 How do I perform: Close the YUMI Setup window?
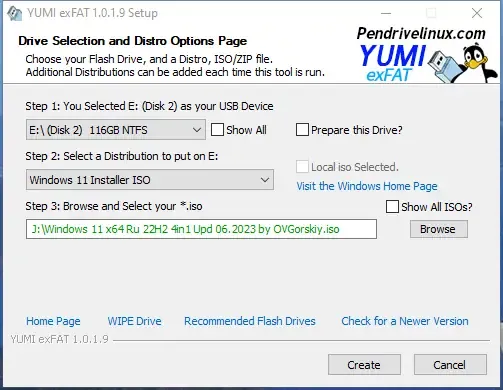pos(477,13)
